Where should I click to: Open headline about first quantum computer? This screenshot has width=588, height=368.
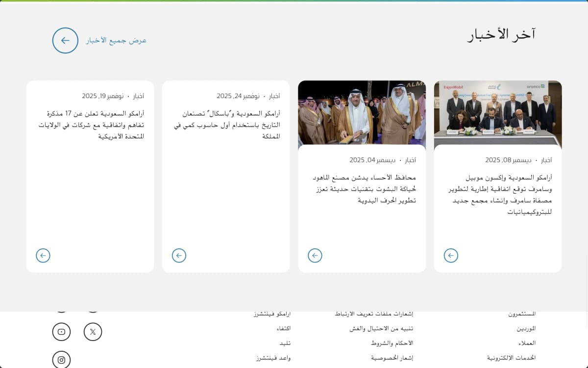[228, 125]
